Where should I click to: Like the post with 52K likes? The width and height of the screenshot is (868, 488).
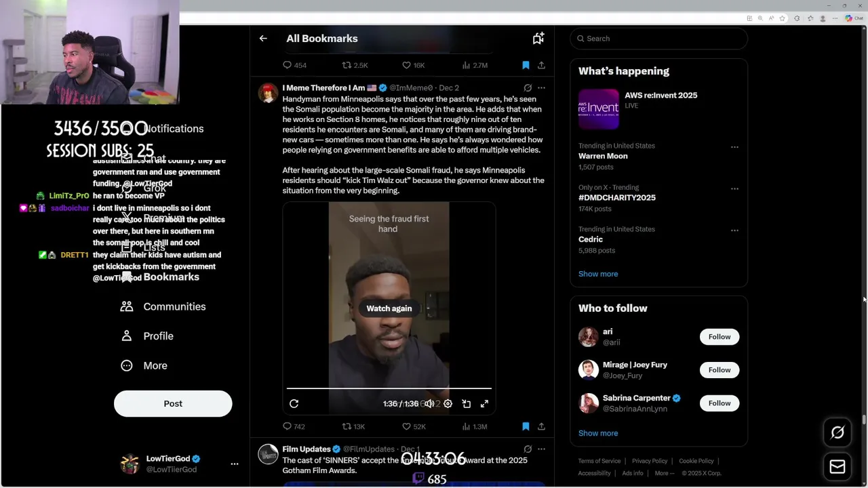(414, 426)
